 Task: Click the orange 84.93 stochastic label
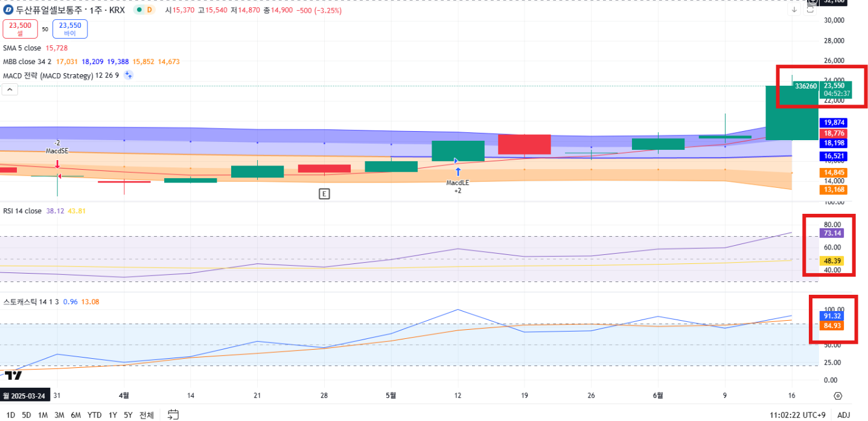[x=832, y=326]
